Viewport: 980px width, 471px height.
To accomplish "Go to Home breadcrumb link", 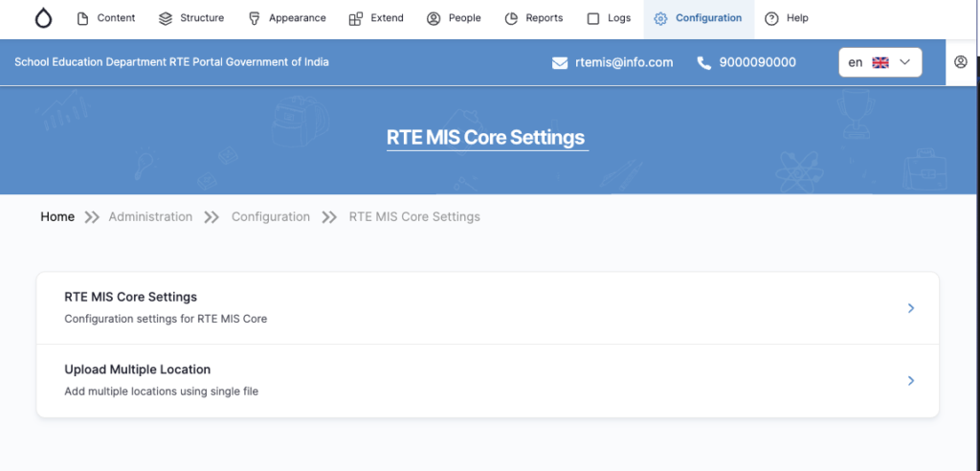I will 57,217.
